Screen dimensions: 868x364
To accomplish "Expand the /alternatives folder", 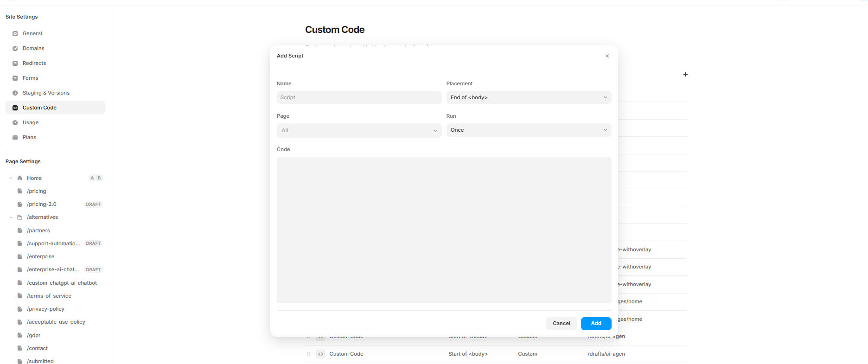I will [x=11, y=217].
